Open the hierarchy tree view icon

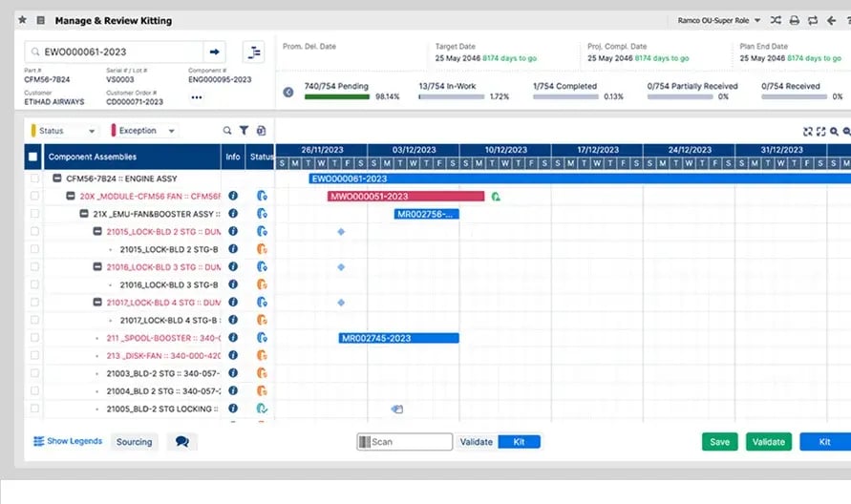(x=254, y=52)
